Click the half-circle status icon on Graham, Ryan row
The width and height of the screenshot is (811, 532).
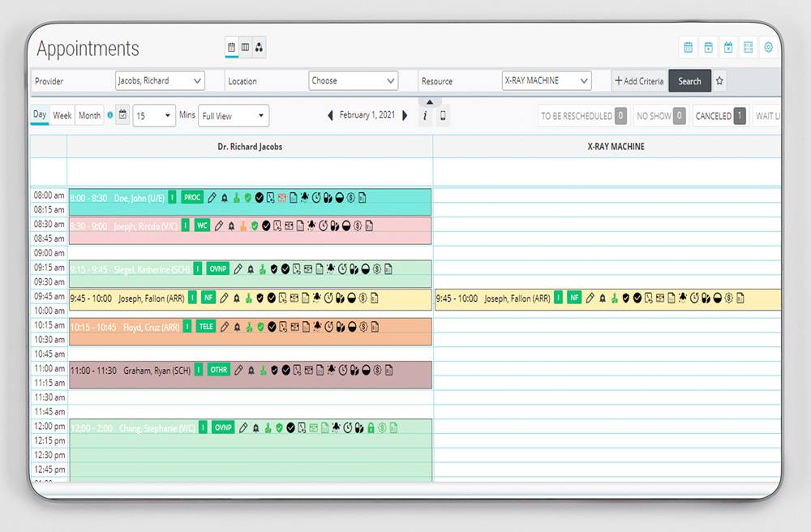click(x=366, y=370)
